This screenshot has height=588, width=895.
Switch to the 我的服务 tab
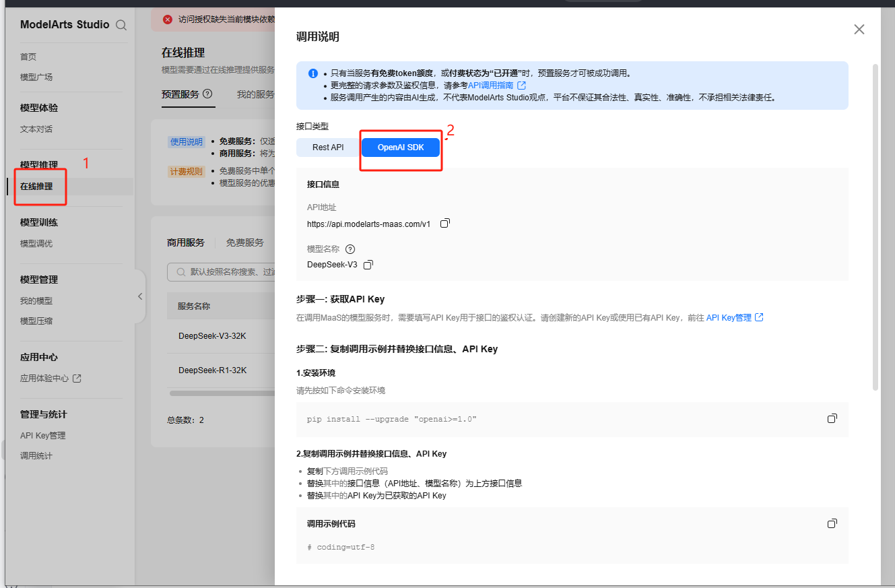(255, 94)
